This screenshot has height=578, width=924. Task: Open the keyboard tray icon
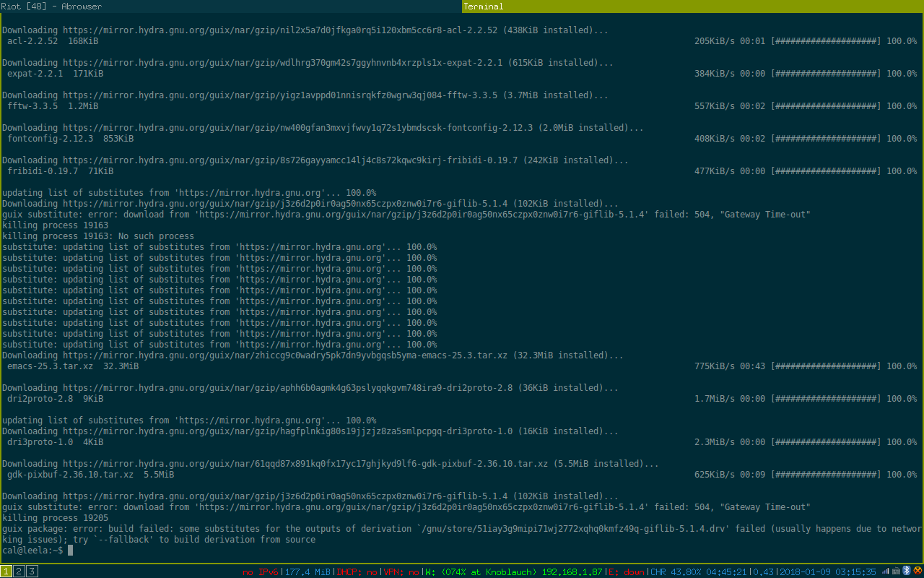897,571
